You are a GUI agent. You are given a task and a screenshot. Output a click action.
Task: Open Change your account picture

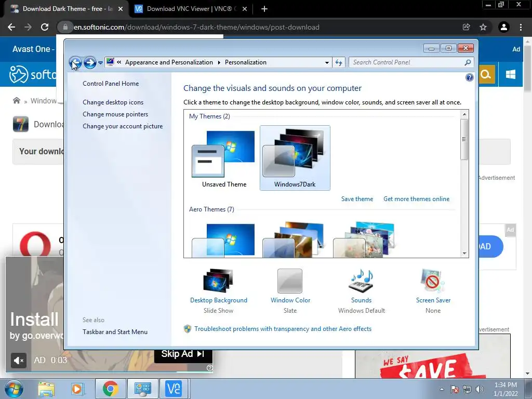click(123, 126)
